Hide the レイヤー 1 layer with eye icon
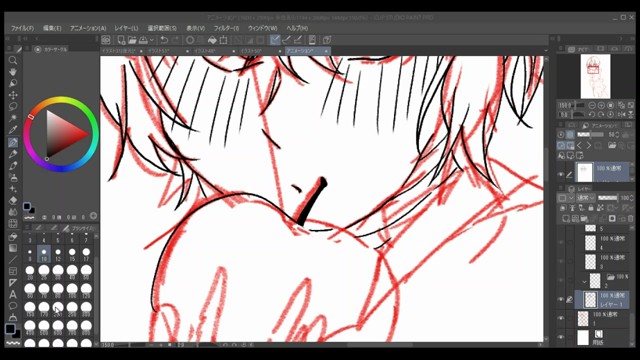 561,300
